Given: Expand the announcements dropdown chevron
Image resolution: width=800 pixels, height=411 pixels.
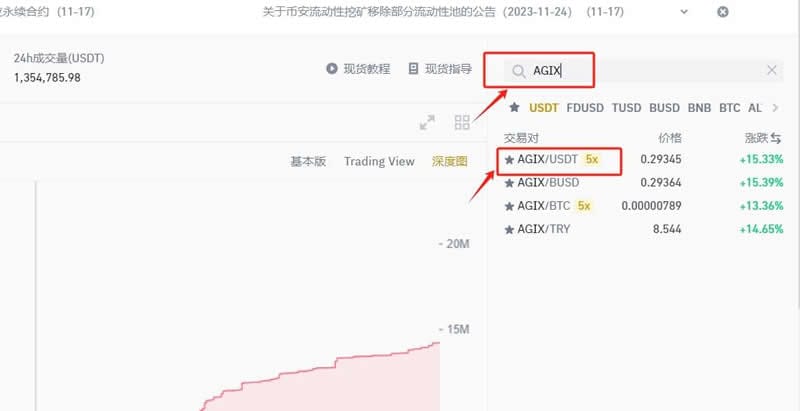Looking at the screenshot, I should (684, 12).
